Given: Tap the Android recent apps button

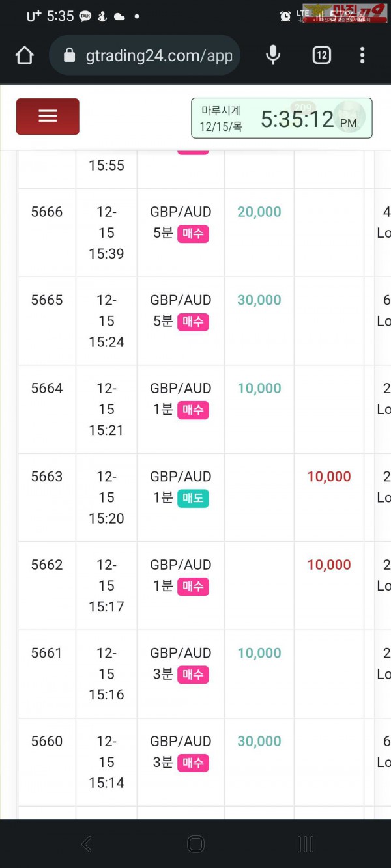Looking at the screenshot, I should (305, 845).
